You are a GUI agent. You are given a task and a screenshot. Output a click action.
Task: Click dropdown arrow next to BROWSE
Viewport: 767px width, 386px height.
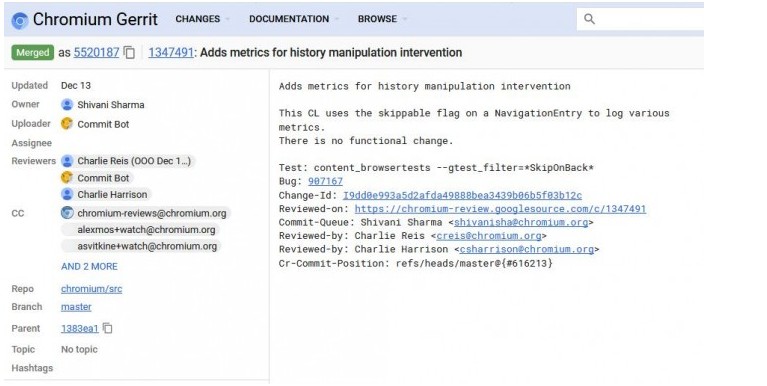pos(404,20)
